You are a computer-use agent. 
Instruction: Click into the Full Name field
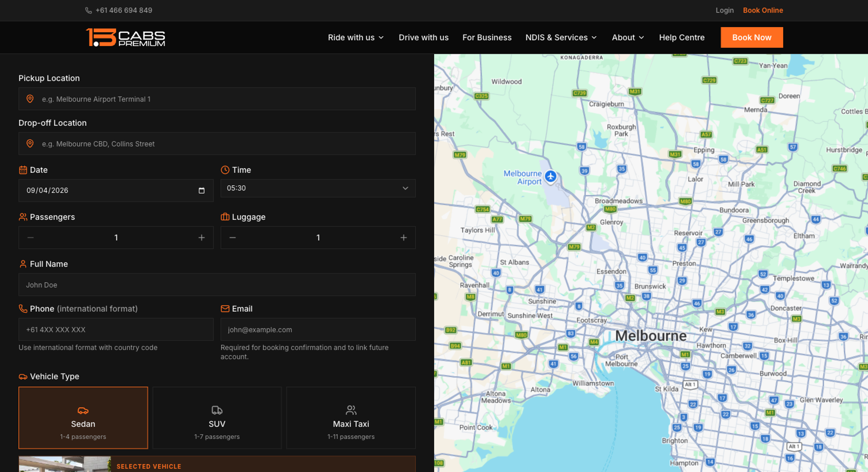point(217,285)
